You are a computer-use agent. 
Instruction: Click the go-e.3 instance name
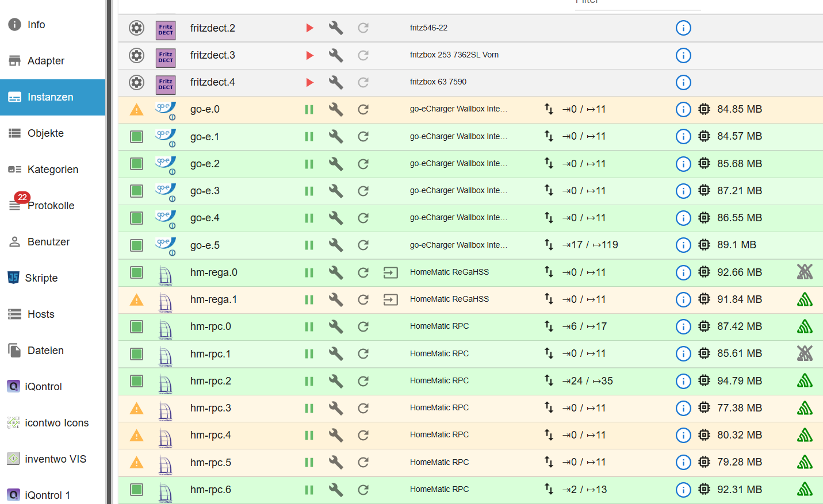click(x=205, y=191)
